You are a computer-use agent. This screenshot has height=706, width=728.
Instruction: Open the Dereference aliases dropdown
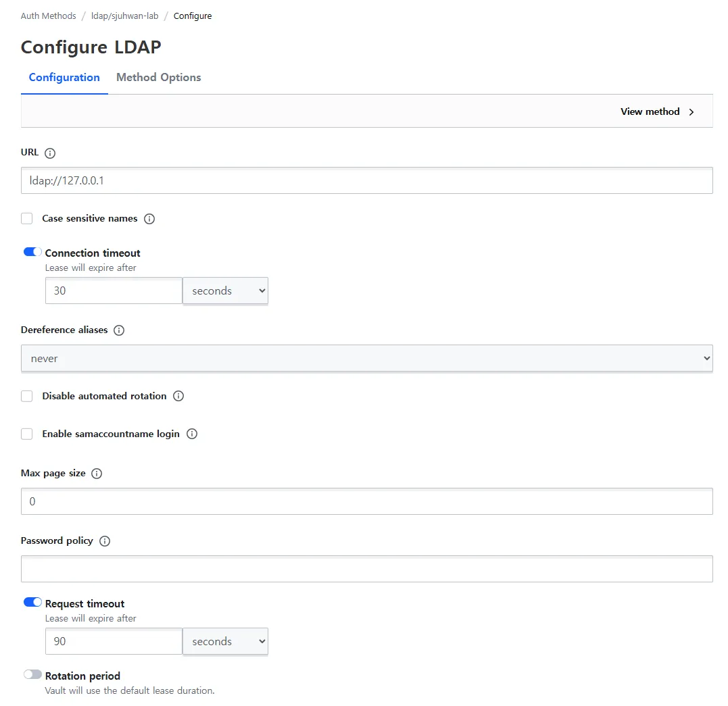366,358
